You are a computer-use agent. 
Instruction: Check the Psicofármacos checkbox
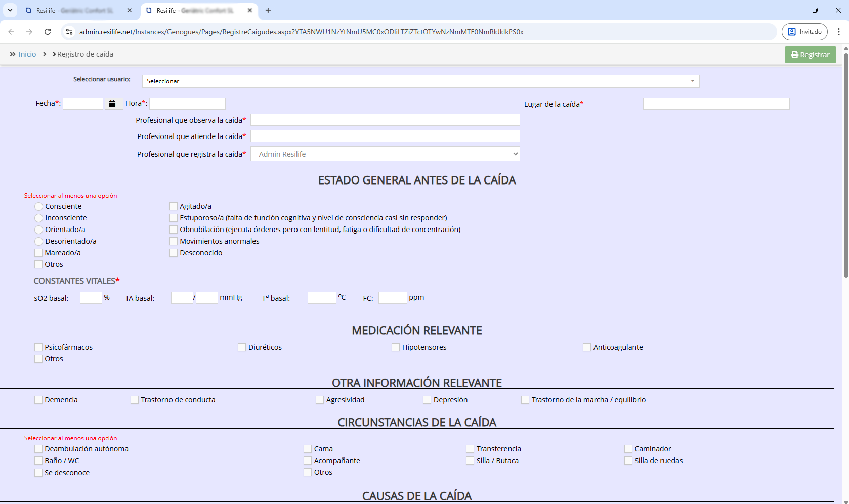[38, 347]
